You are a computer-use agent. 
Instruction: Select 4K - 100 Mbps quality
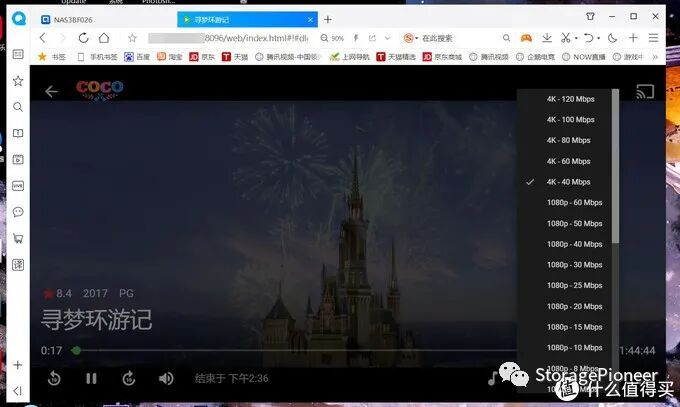click(x=570, y=120)
